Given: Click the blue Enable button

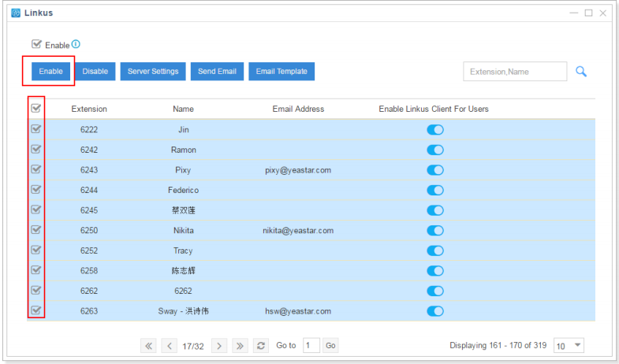Looking at the screenshot, I should coord(50,72).
